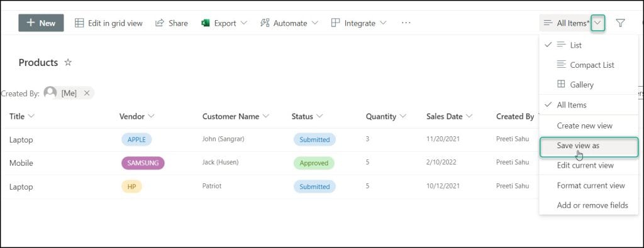Click the Created By column header
This screenshot has width=644, height=248.
[516, 116]
